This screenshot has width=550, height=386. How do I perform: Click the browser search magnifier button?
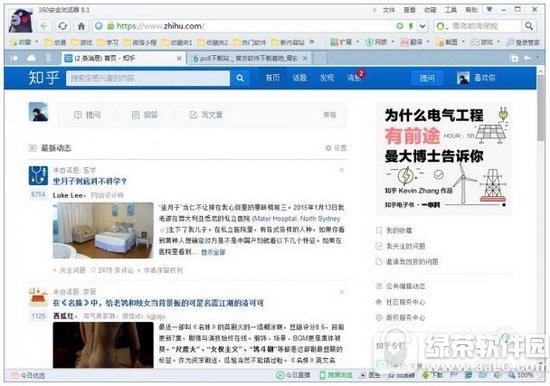click(529, 26)
